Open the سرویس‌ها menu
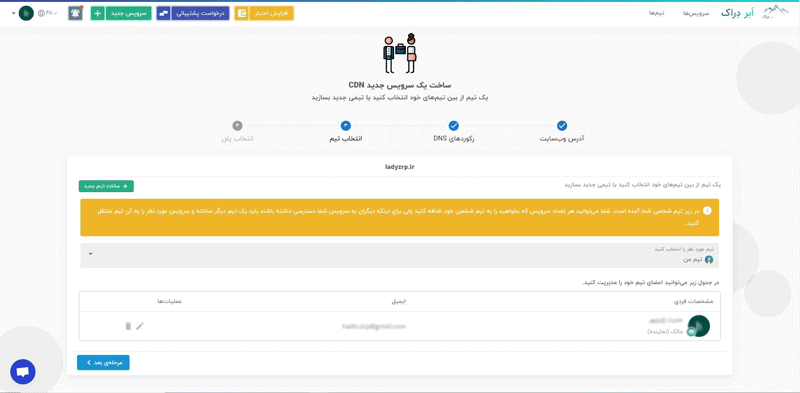Screen dimensions: 800x393 point(696,13)
